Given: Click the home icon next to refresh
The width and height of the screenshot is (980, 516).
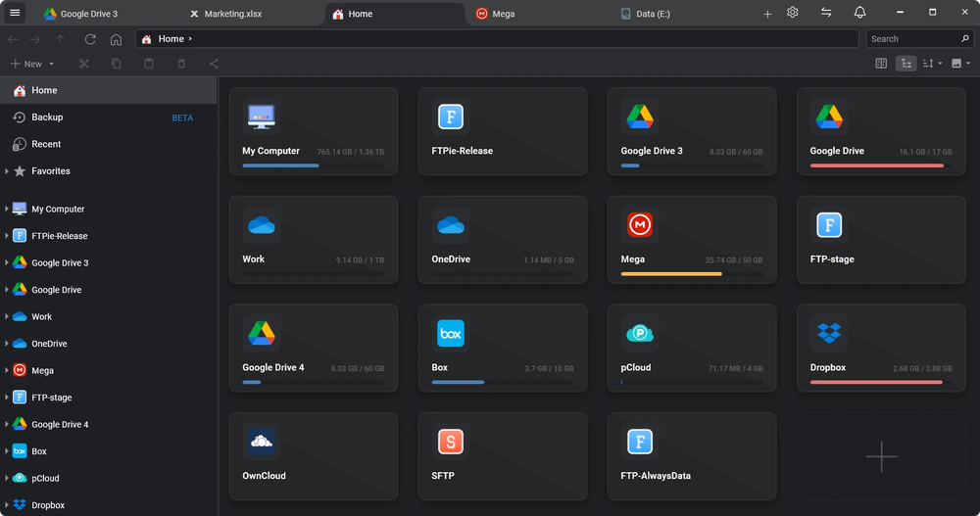Looking at the screenshot, I should 116,39.
